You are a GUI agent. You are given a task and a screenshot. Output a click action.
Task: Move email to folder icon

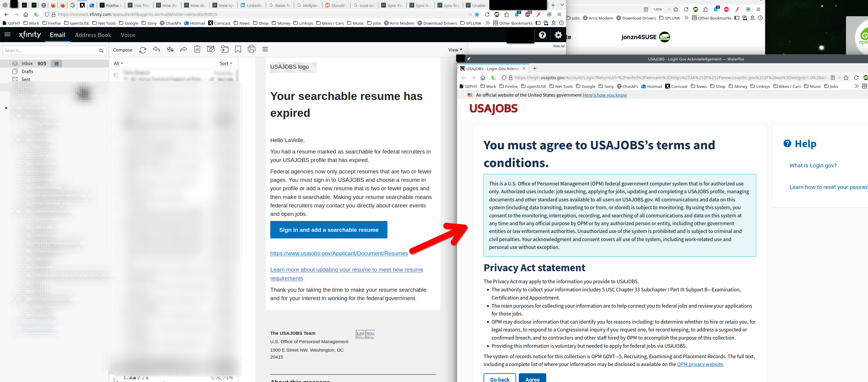click(x=224, y=49)
